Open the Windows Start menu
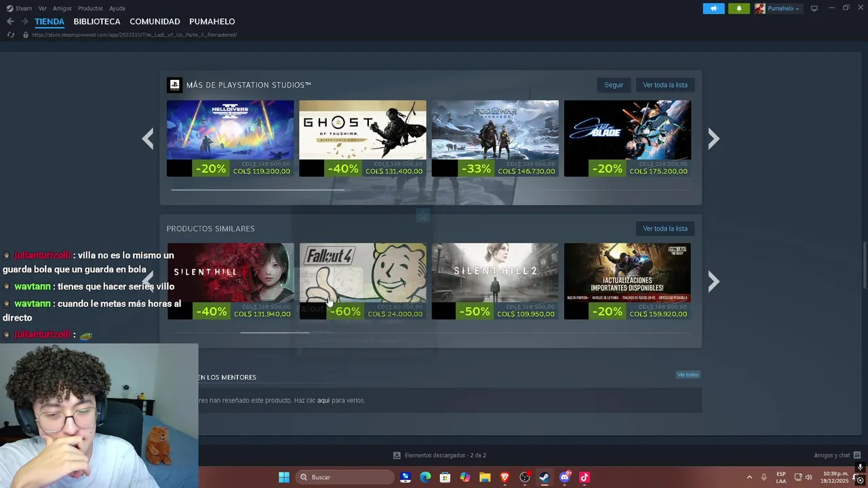 [x=284, y=477]
